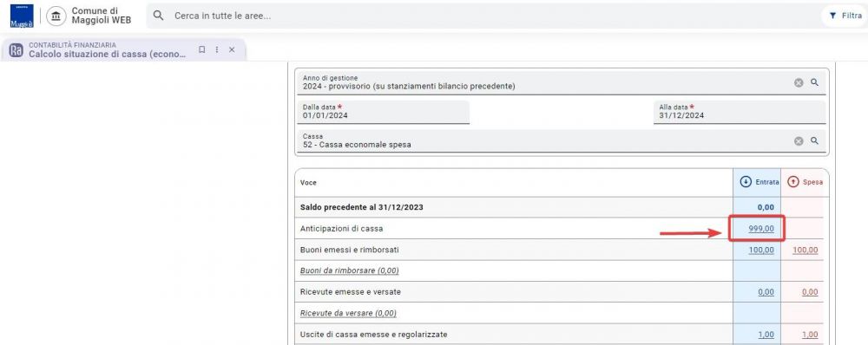868x345 pixels.
Task: Select the Contabilità Finanziaria tab
Action: [x=124, y=49]
